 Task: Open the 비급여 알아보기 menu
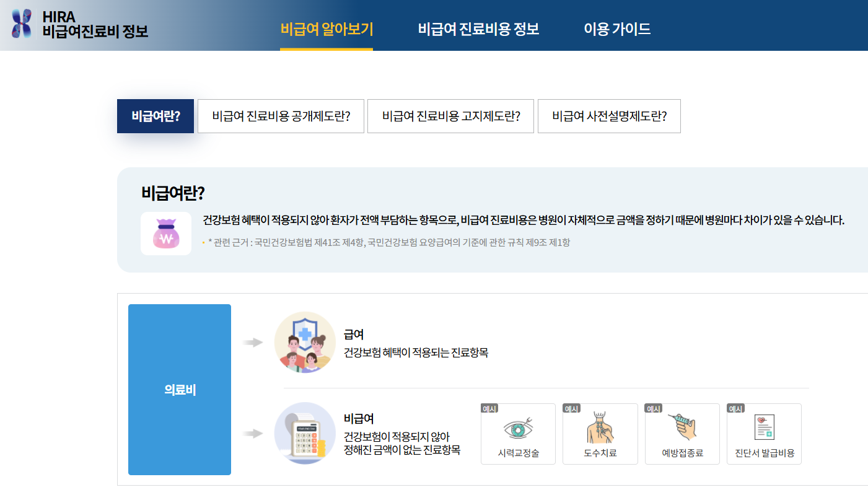tap(327, 28)
